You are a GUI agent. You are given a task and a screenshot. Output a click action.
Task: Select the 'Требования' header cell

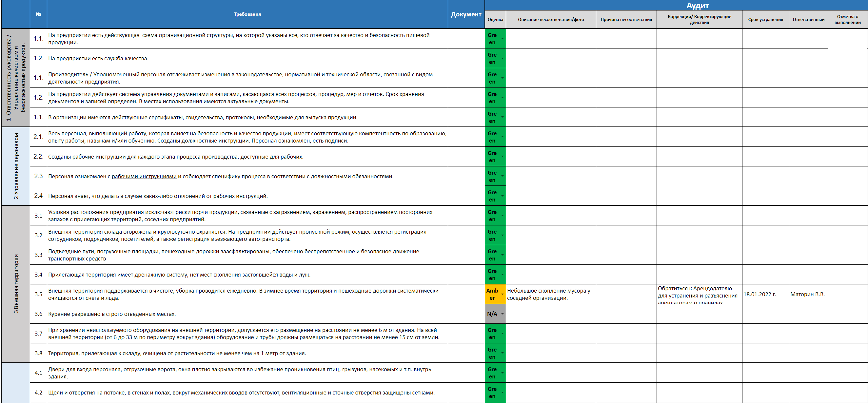[x=247, y=14]
